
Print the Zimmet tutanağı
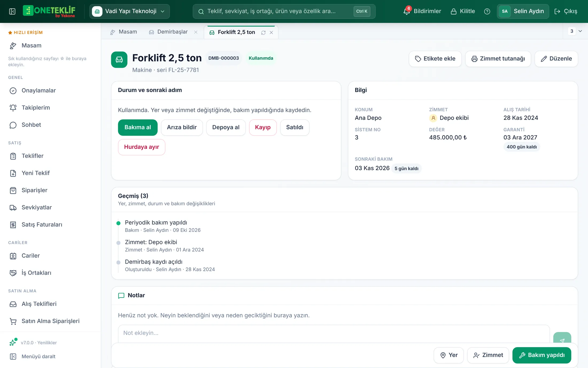click(498, 59)
